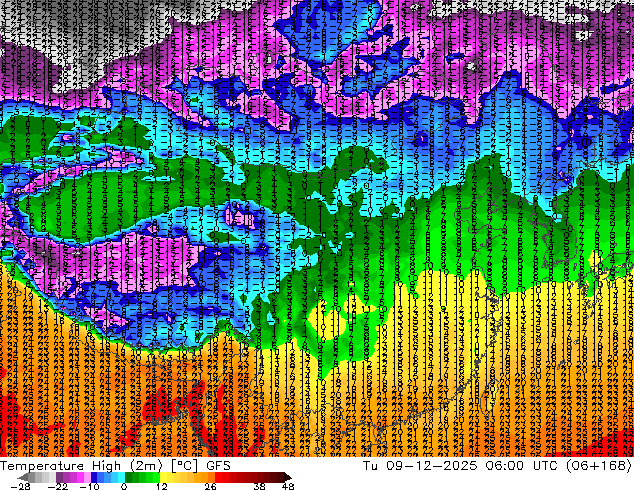Image resolution: width=634 pixels, height=490 pixels.
Task: Click the '(06+168)' forecast offset text
Action: pyautogui.click(x=599, y=466)
